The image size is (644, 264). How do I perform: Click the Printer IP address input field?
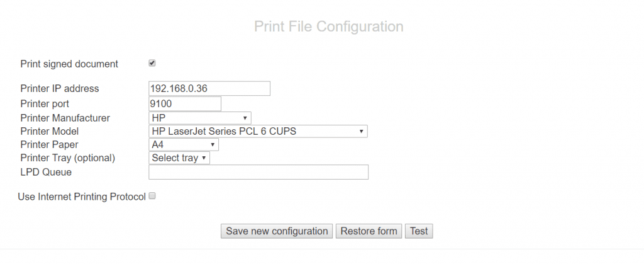(x=209, y=88)
